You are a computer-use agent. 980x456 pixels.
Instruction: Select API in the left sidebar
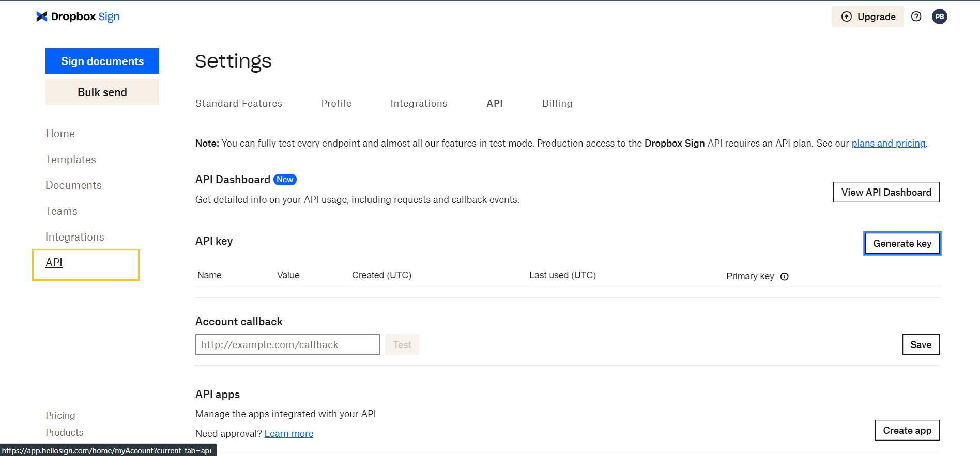(x=54, y=263)
